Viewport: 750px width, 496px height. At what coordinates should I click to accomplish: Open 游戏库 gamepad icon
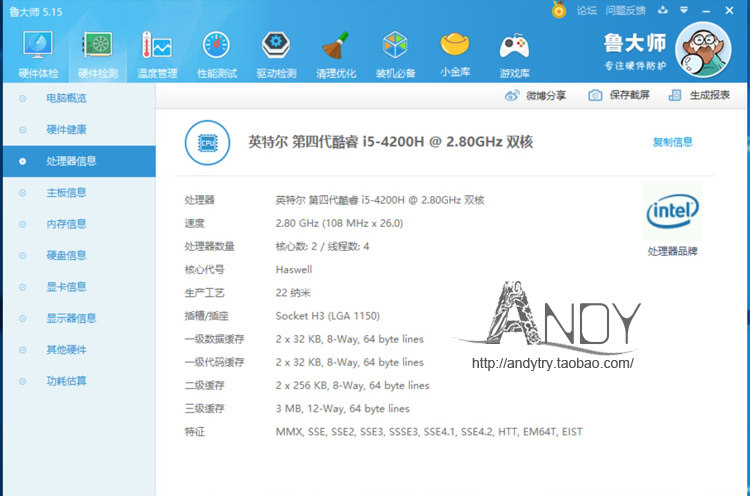pos(514,46)
